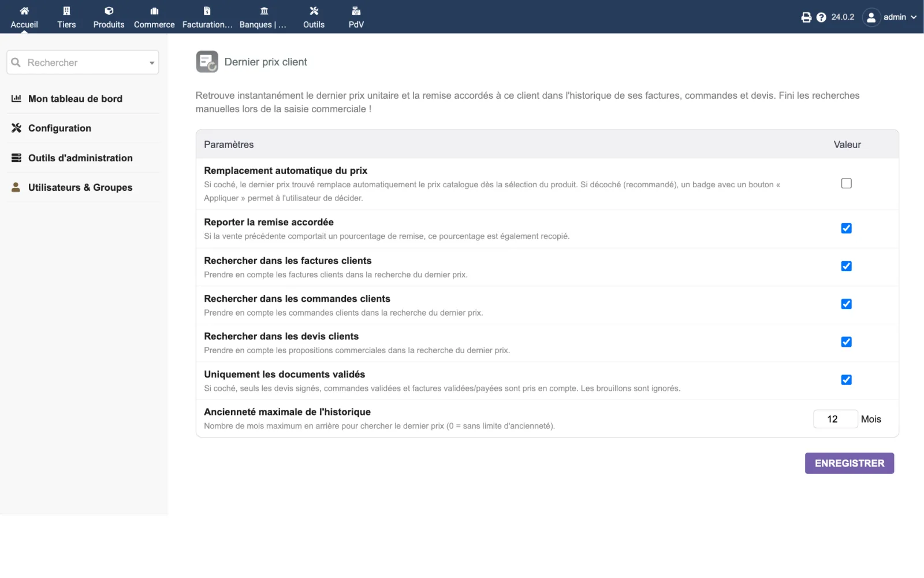Open the Facturation invoice icon
Screen dimensions: 924x578
click(207, 11)
